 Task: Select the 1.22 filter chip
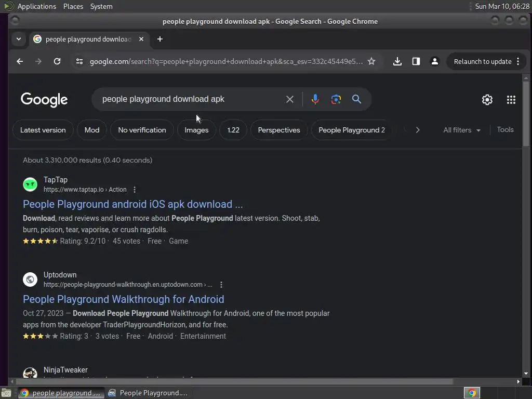coord(233,130)
